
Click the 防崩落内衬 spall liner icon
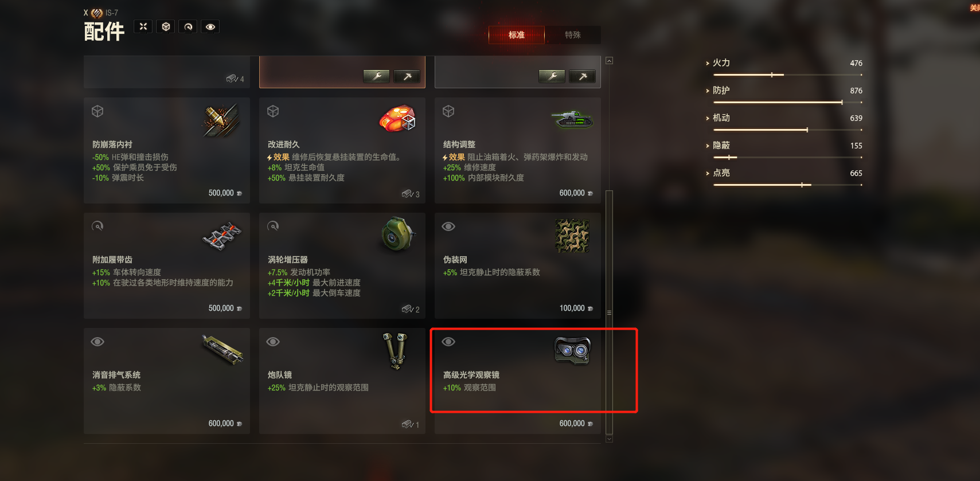point(221,120)
